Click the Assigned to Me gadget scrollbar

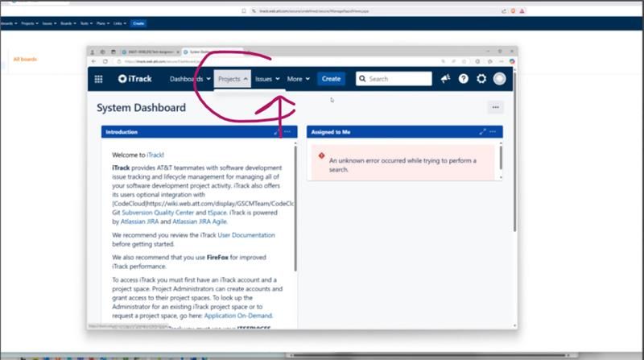tap(501, 157)
